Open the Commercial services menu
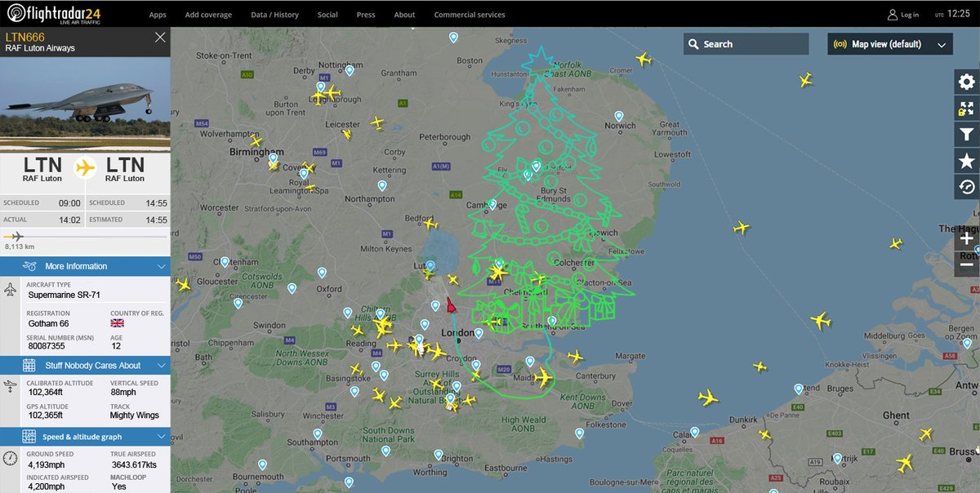Screen dimensions: 980x493 click(469, 14)
